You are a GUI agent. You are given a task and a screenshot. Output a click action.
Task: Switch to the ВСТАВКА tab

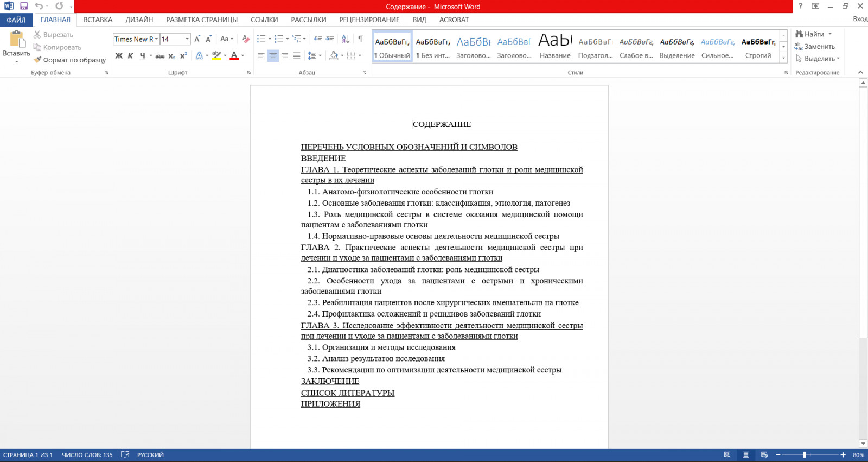tap(98, 20)
